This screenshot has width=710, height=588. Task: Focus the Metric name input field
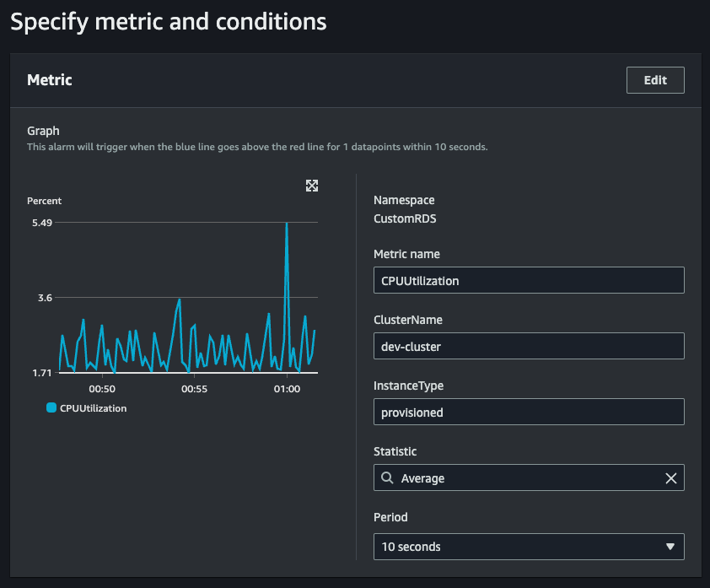528,280
